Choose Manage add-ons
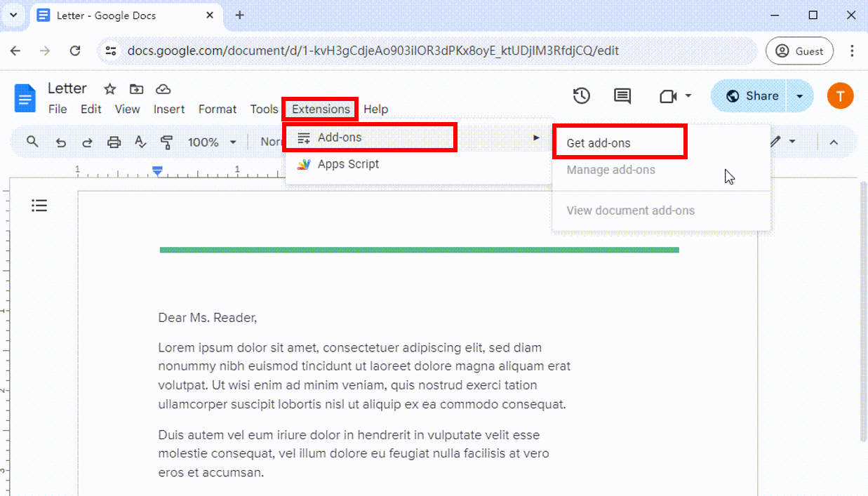This screenshot has width=868, height=496. point(661,170)
